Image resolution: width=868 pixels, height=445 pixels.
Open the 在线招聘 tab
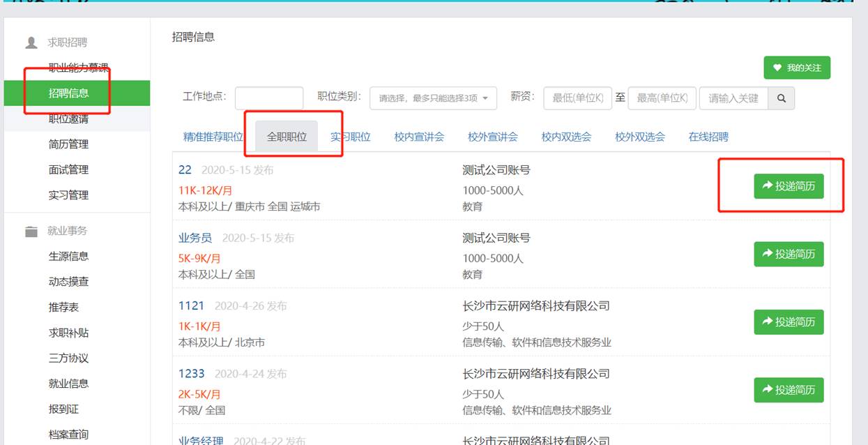point(708,137)
